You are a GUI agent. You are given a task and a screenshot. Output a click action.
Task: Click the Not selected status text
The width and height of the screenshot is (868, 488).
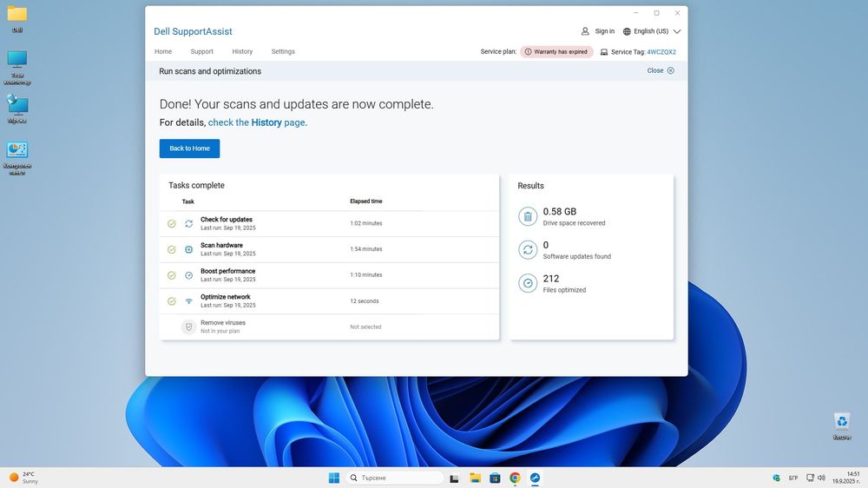pyautogui.click(x=365, y=326)
